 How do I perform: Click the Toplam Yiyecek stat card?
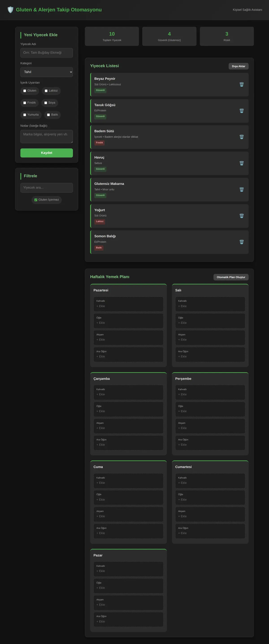pyautogui.click(x=112, y=36)
